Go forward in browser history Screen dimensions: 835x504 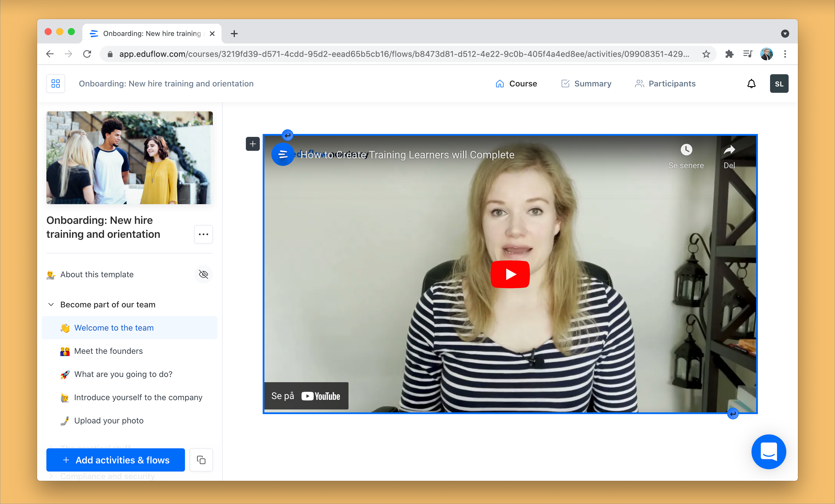click(68, 54)
